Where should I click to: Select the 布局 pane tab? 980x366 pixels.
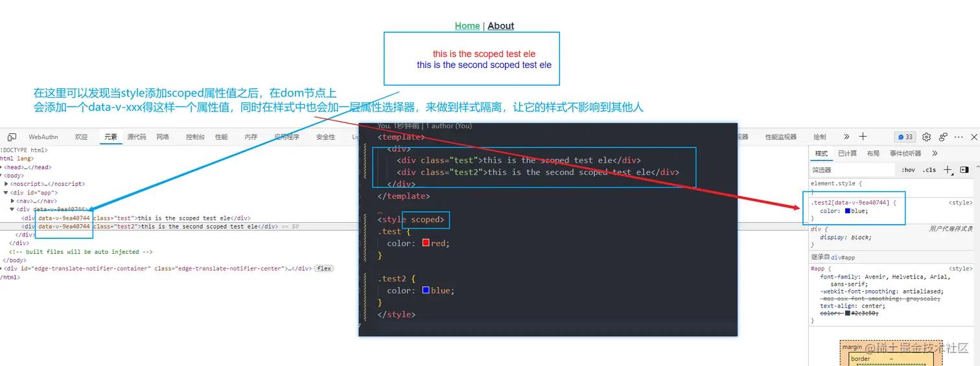(873, 154)
